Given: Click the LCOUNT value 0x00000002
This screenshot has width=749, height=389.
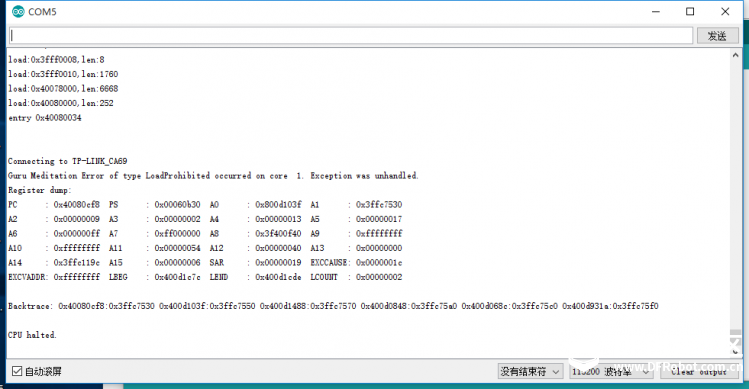Looking at the screenshot, I should click(379, 277).
